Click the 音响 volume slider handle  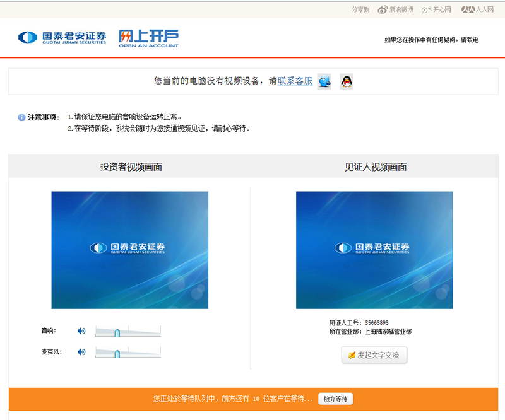[117, 332]
